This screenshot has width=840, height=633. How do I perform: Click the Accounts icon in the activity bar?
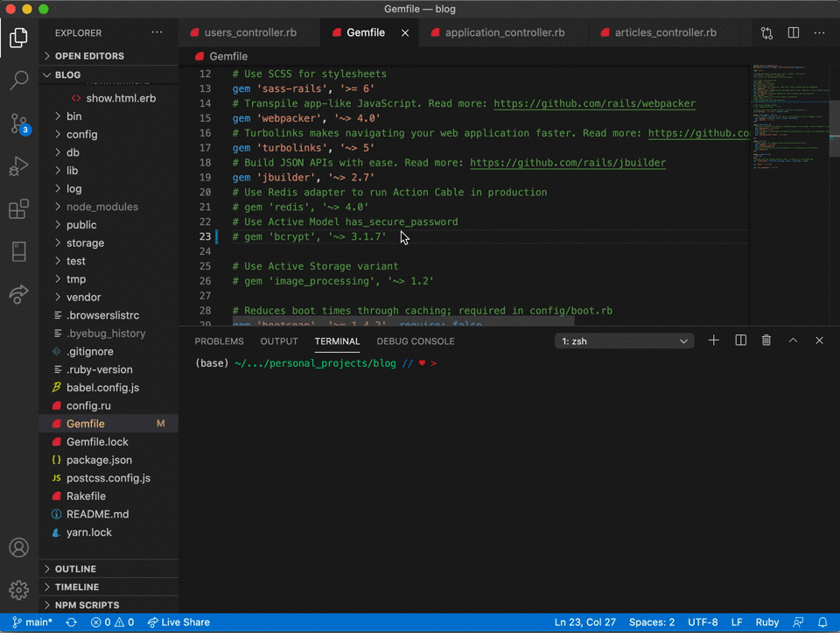coord(19,546)
